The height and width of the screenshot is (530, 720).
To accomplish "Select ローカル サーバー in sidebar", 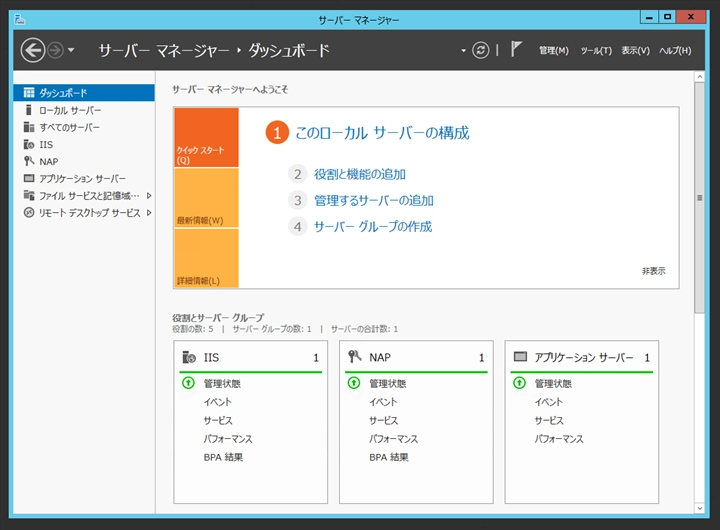I will click(x=70, y=110).
